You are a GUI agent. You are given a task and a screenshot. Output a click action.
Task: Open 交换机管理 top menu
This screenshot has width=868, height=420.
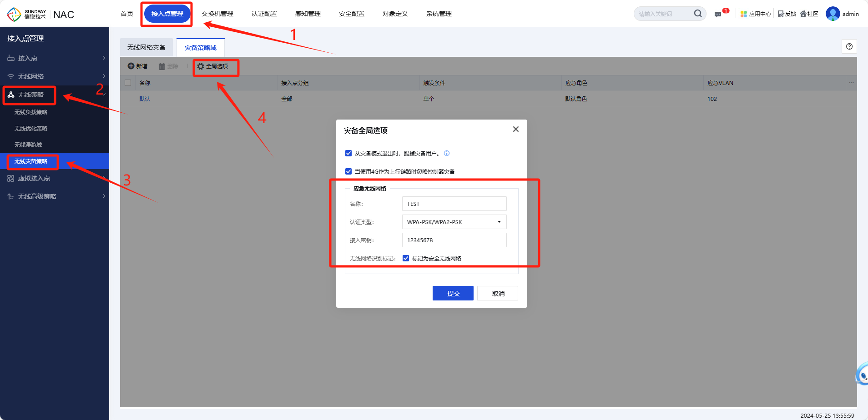tap(217, 14)
